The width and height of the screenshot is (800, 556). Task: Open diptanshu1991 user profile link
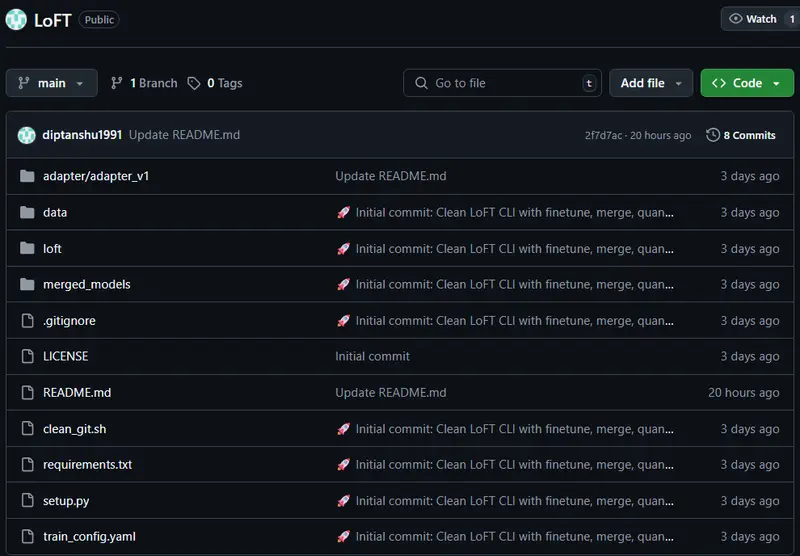[82, 135]
